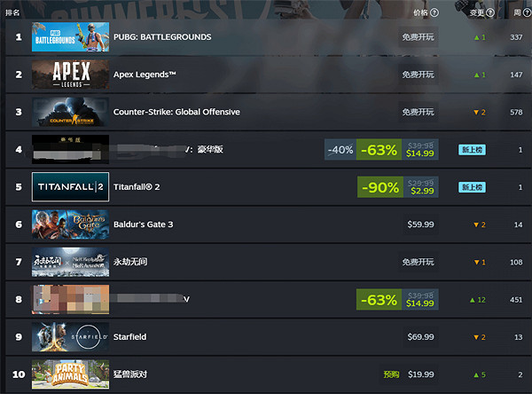Click the $69.99 price for Starfield
This screenshot has width=532, height=394.
point(420,337)
